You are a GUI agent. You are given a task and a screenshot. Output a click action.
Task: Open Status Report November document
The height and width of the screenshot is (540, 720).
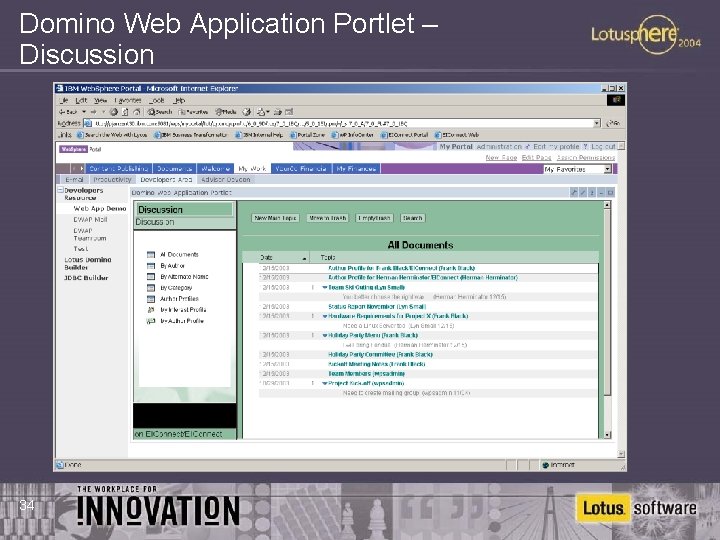(377, 307)
